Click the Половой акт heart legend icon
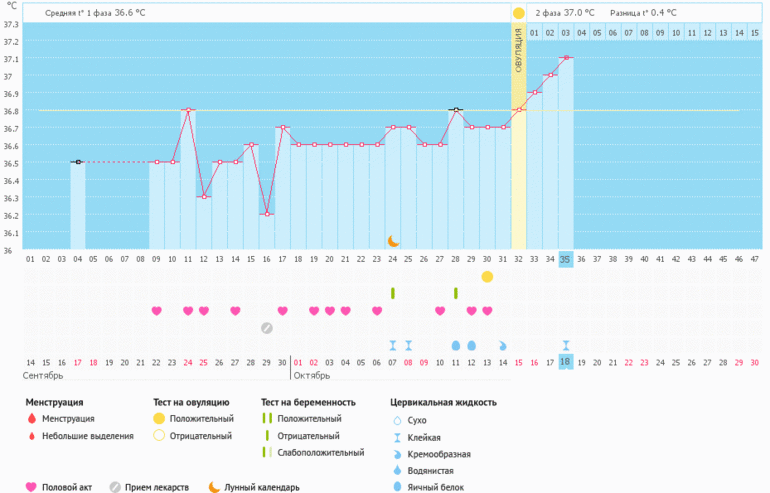The width and height of the screenshot is (770, 493). (31, 487)
